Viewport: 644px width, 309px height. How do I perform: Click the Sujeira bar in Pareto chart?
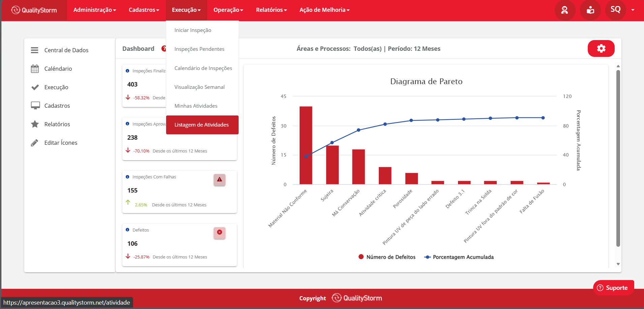[x=332, y=165]
